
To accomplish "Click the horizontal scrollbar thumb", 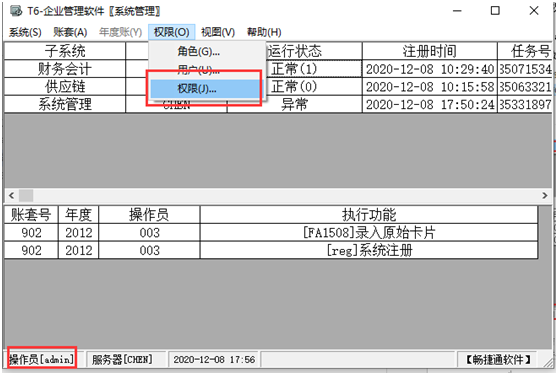I will (x=26, y=195).
